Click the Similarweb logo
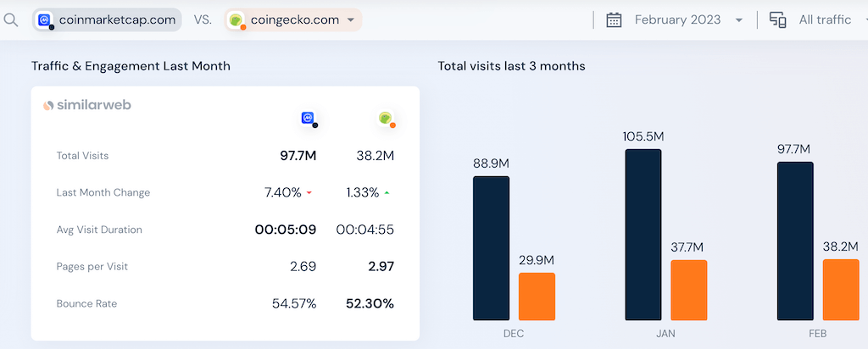Image resolution: width=868 pixels, height=349 pixels. coord(87,105)
